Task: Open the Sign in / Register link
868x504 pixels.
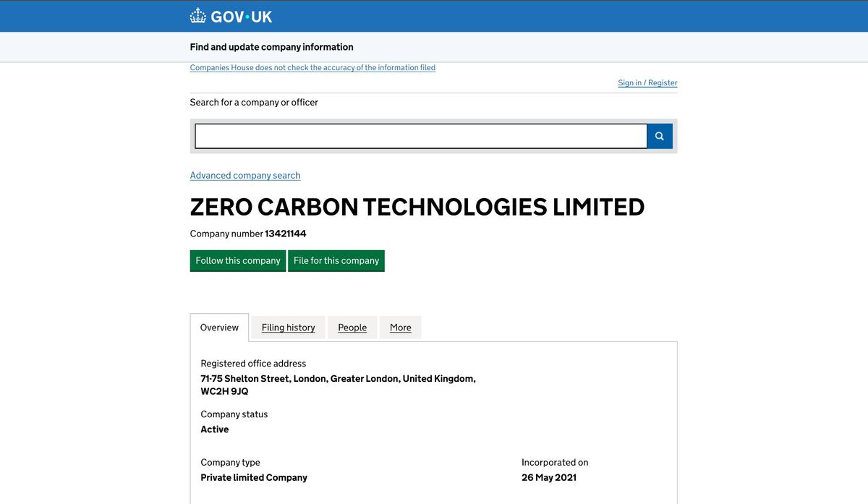Action: click(x=647, y=82)
